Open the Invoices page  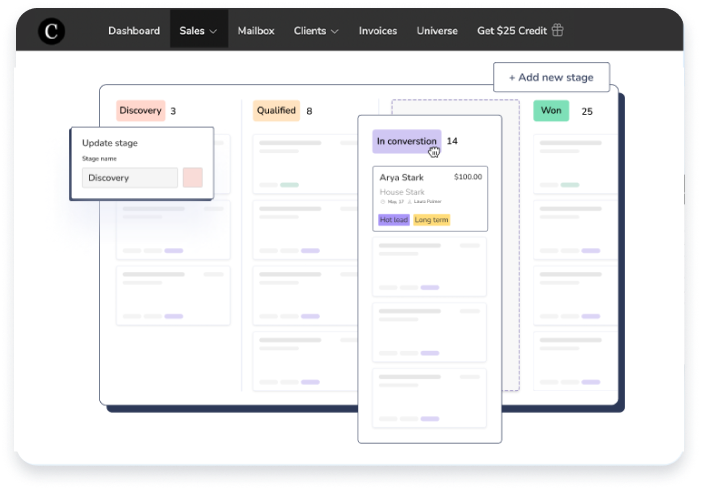[380, 31]
